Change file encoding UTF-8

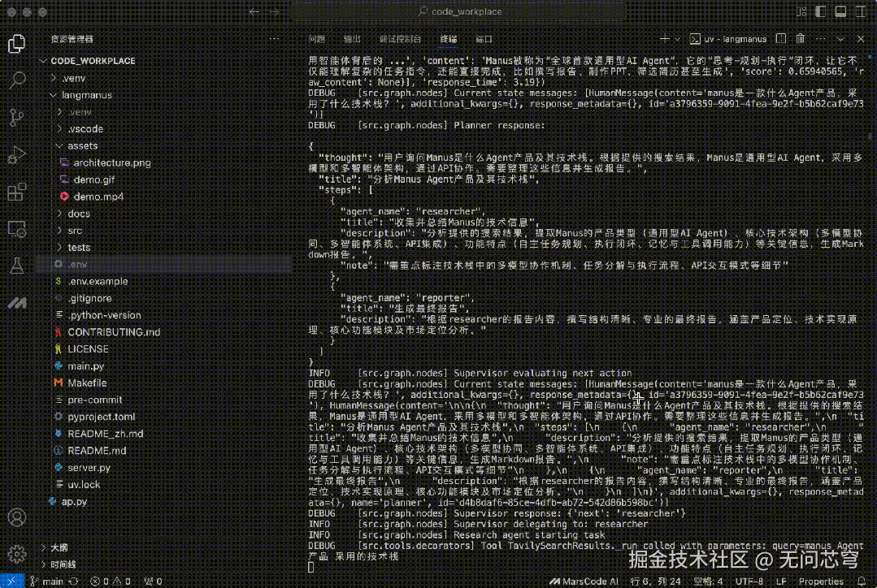(x=749, y=582)
